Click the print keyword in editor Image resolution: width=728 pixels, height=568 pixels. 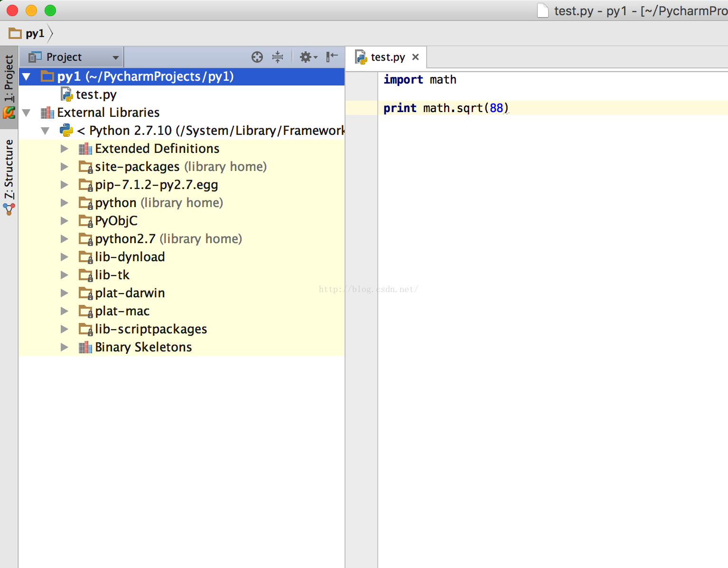point(400,108)
